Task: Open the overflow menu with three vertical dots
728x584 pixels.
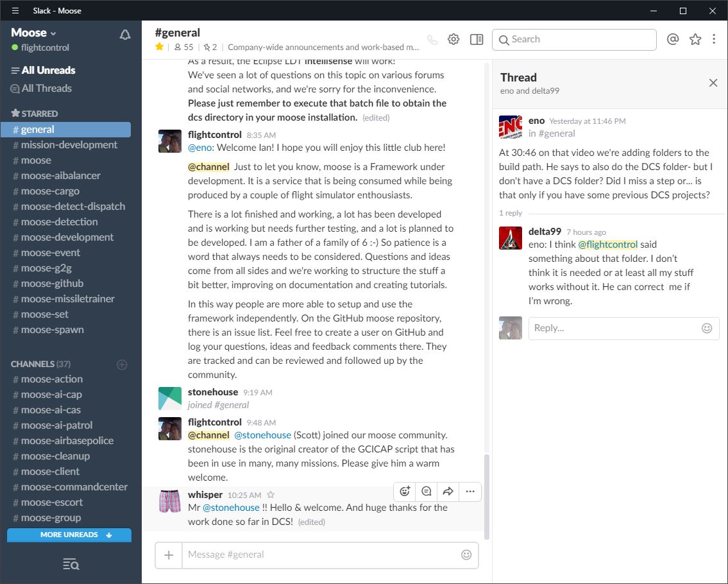Action: [714, 39]
